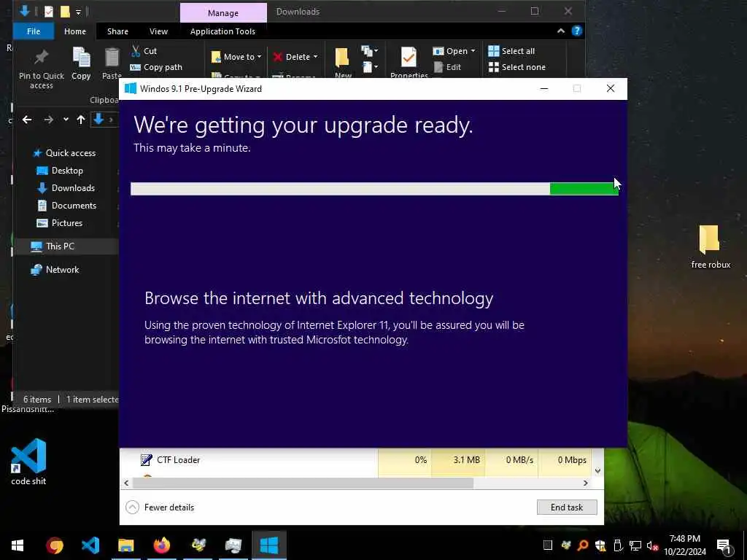Open Documents in the navigation pane
Image resolution: width=747 pixels, height=560 pixels.
[66, 206]
